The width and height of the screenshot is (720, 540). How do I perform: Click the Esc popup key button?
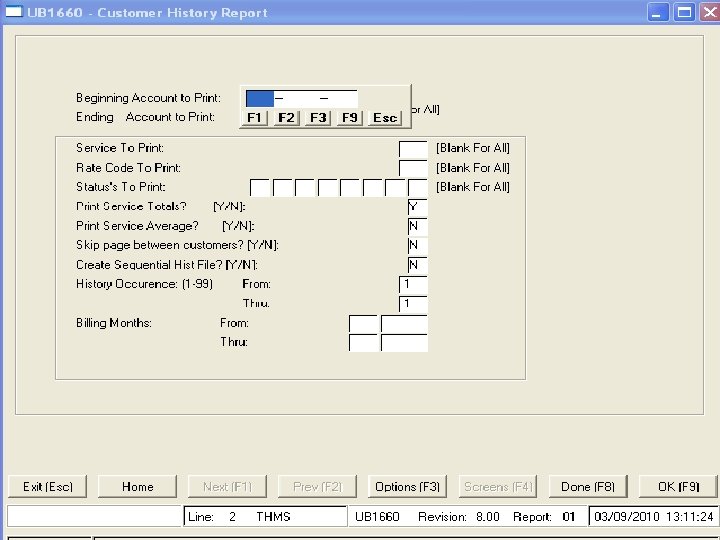coord(385,118)
